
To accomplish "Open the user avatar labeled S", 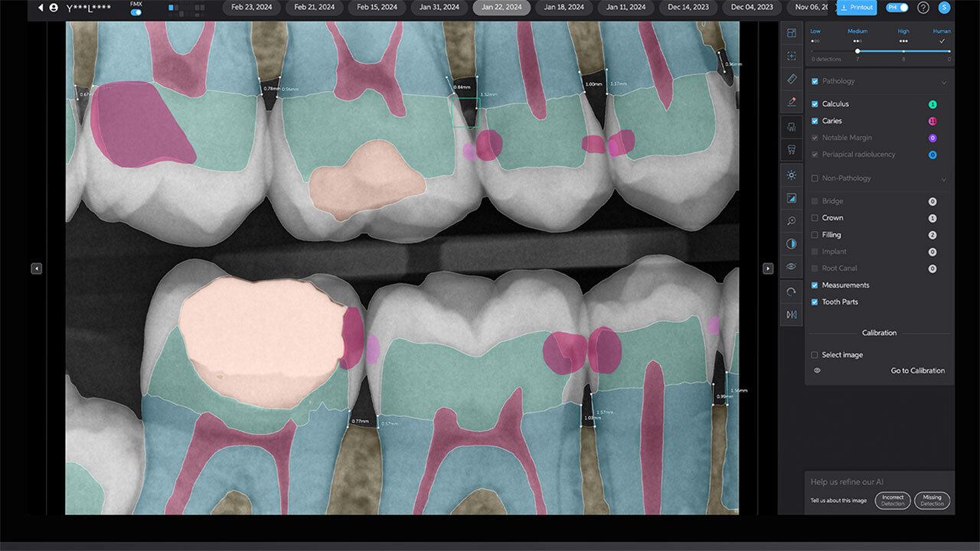I will click(x=943, y=8).
